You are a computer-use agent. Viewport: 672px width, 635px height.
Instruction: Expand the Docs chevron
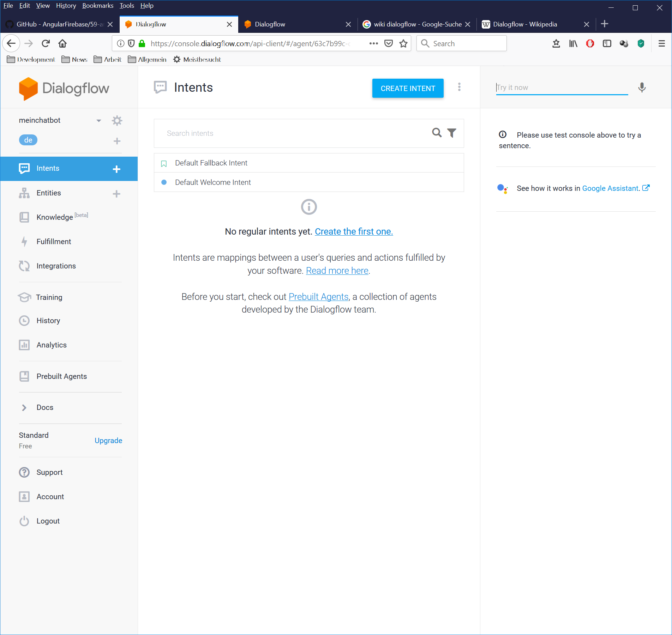tap(24, 408)
